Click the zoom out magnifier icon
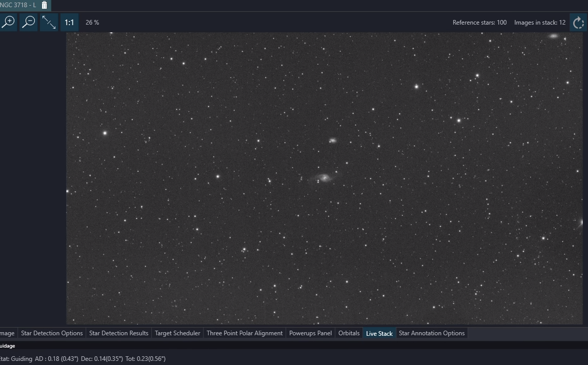 [29, 22]
